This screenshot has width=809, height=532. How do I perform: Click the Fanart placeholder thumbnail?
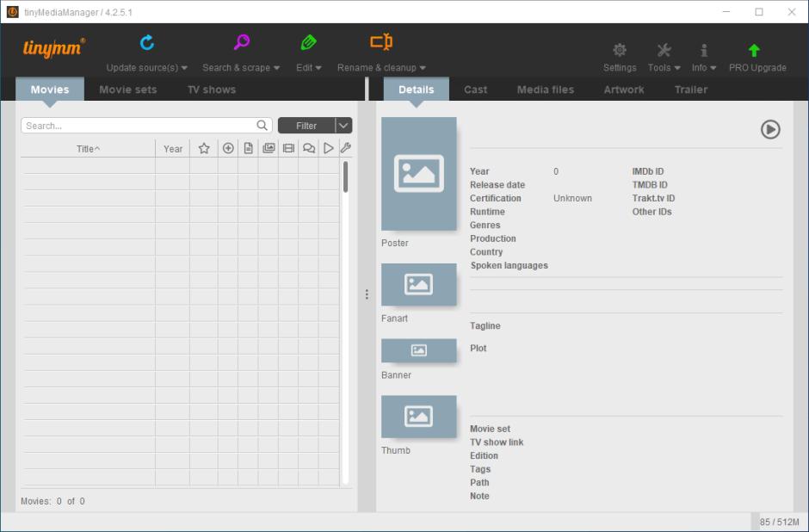pos(418,284)
